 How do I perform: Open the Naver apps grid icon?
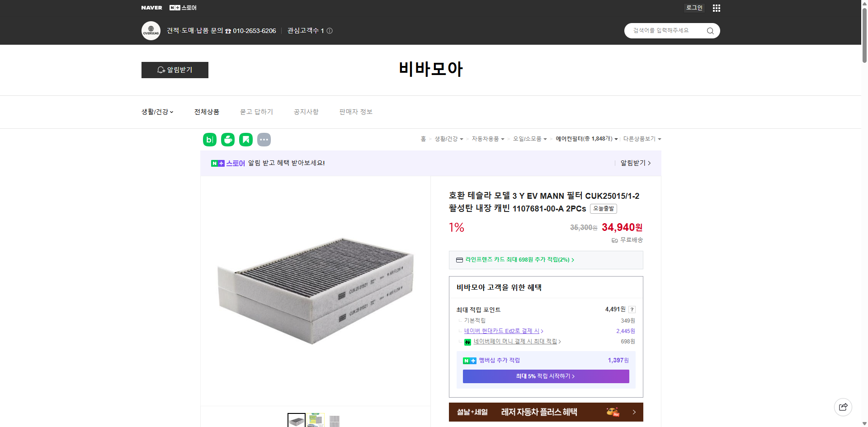point(716,8)
